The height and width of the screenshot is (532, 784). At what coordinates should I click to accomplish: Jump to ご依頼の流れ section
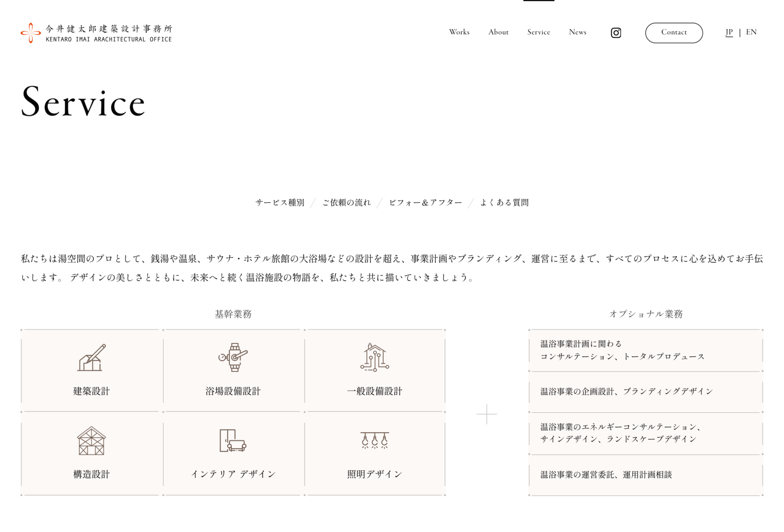[346, 203]
